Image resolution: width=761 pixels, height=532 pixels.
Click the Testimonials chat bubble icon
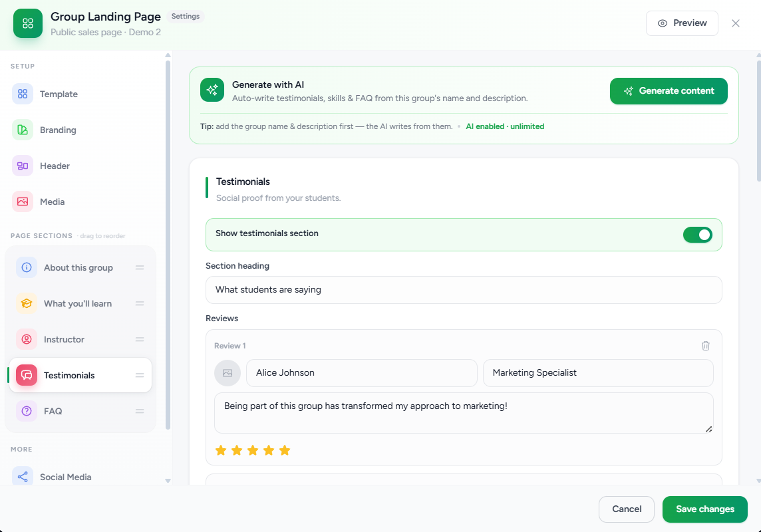(27, 375)
